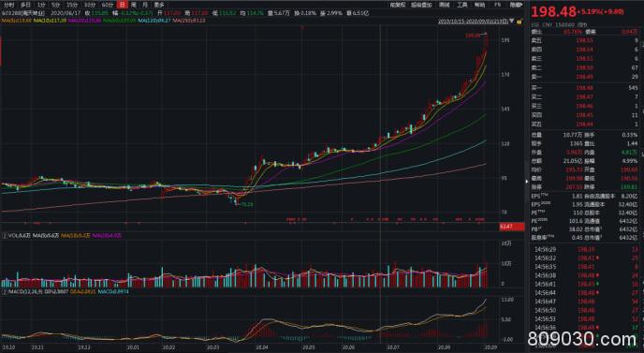644x353 pixels.
Task: Select the highlighted 日 daily K-line tab
Action: [122, 5]
